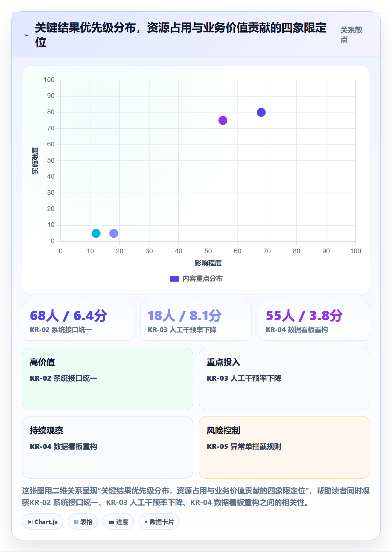Viewport: 392px width, 552px height.
Task: Click the 影响程度 x-axis title
Action: [x=208, y=263]
